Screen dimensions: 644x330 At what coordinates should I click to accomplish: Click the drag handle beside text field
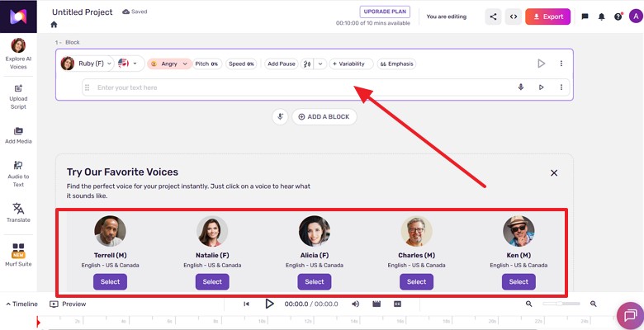[87, 87]
